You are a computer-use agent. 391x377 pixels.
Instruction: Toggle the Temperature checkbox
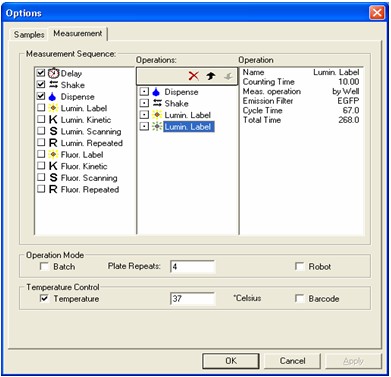pos(44,298)
